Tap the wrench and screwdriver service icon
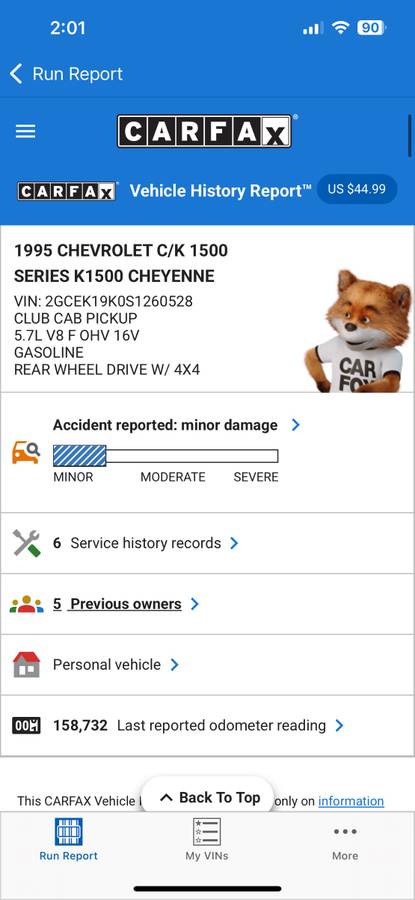The width and height of the screenshot is (415, 900). tap(26, 543)
